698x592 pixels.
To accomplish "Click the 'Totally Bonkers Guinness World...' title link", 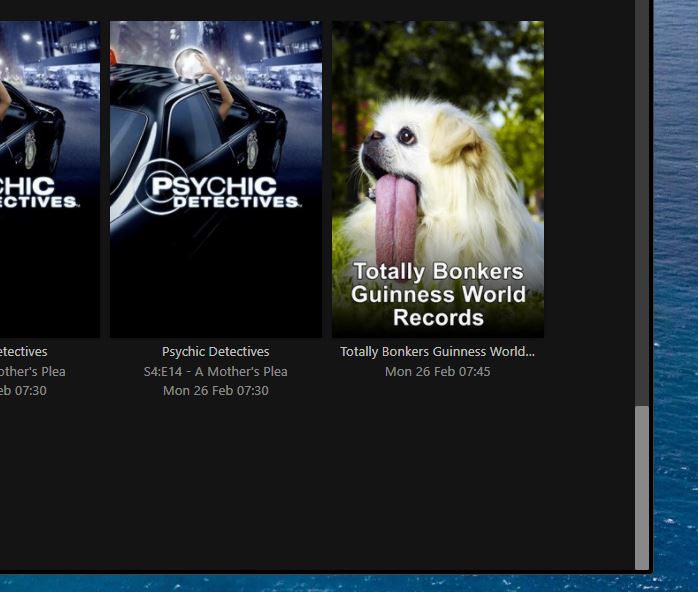I will 438,352.
